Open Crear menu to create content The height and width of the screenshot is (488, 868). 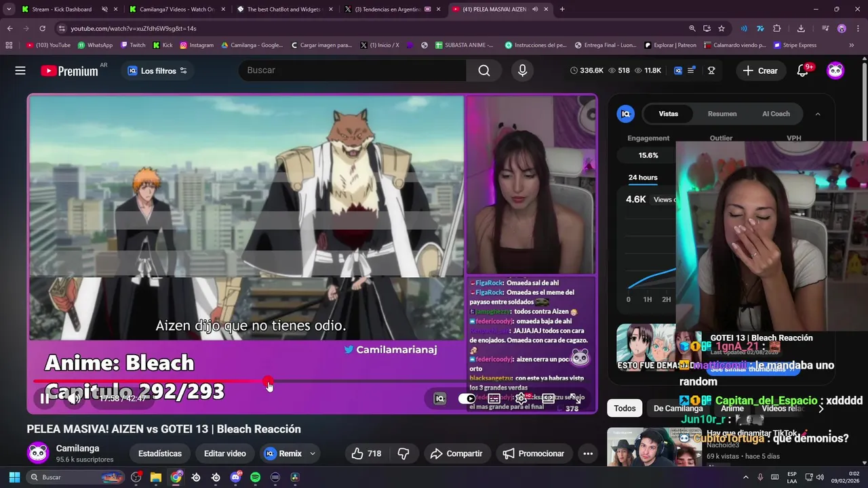pyautogui.click(x=760, y=70)
